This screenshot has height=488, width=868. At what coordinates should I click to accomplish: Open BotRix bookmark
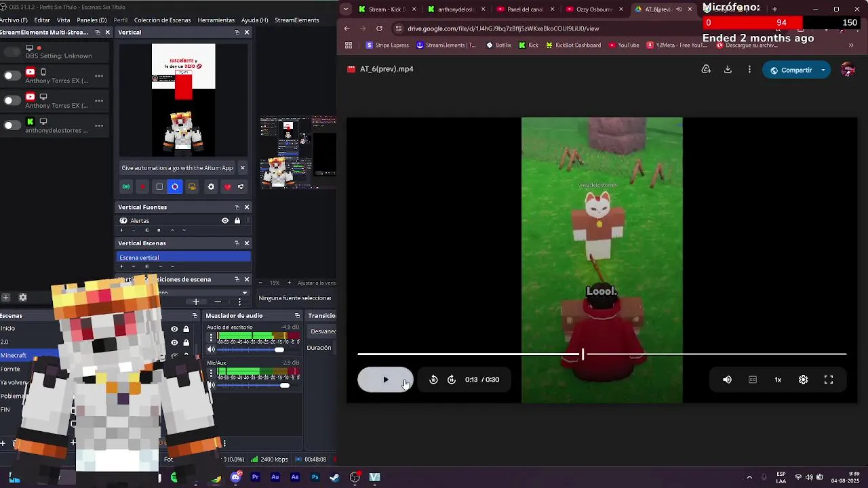(x=499, y=45)
